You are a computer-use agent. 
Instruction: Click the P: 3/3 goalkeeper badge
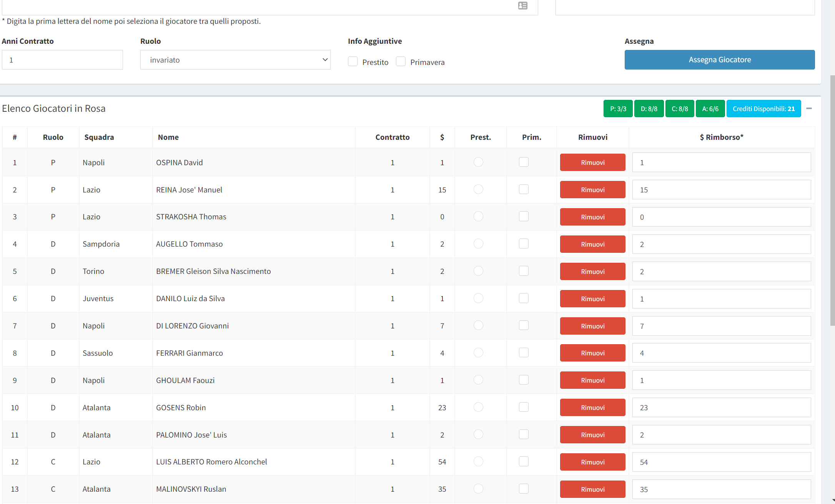click(618, 109)
